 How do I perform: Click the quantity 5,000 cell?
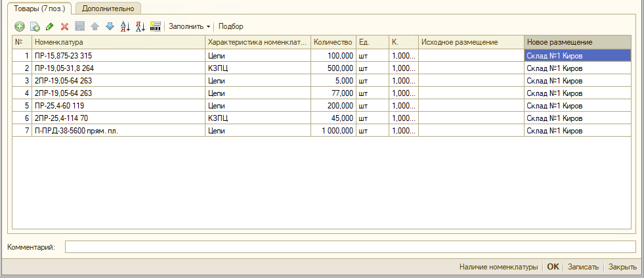point(333,81)
